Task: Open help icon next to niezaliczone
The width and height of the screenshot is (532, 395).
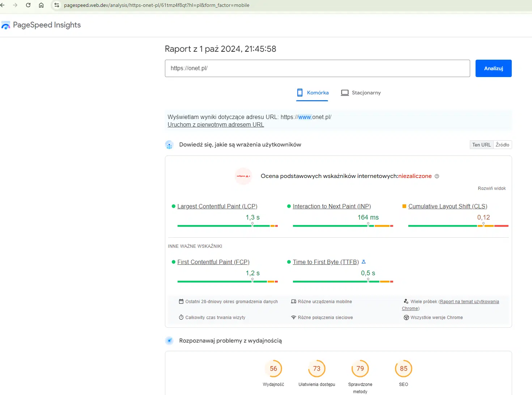Action: [x=437, y=176]
